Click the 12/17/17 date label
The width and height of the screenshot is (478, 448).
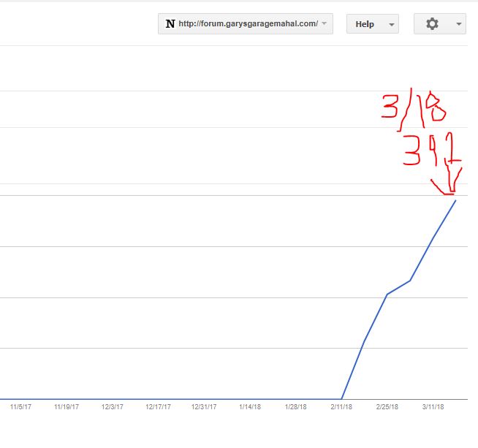158,406
